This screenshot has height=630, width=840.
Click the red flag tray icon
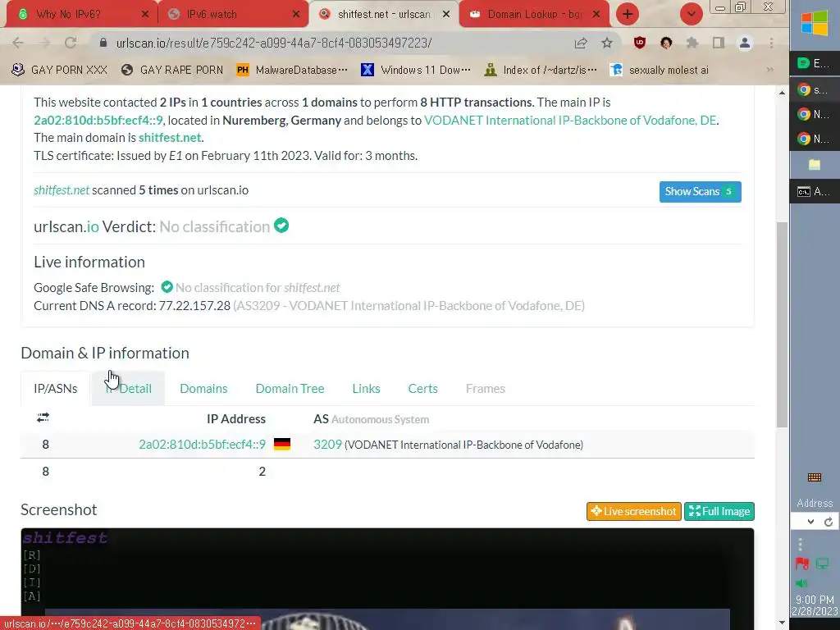802,564
